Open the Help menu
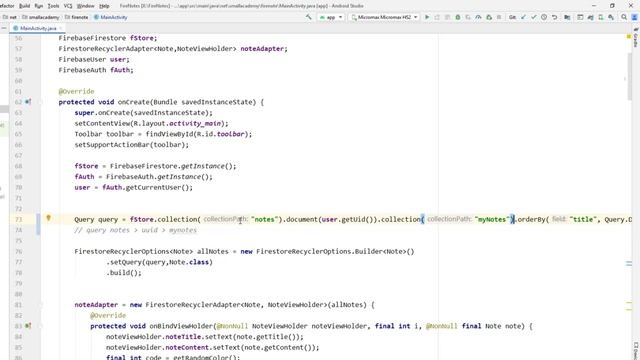 point(104,6)
